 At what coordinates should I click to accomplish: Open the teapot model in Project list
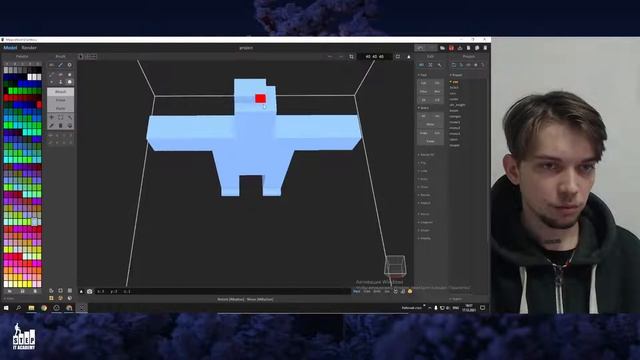(x=454, y=145)
